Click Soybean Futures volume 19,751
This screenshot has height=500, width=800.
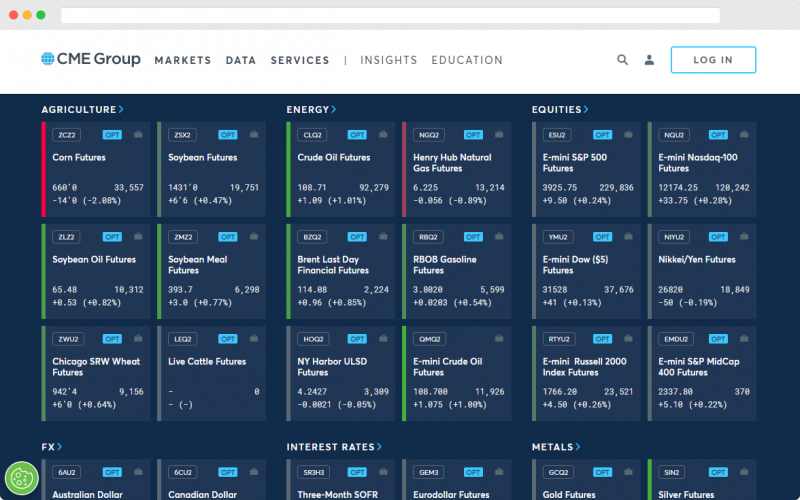244,188
